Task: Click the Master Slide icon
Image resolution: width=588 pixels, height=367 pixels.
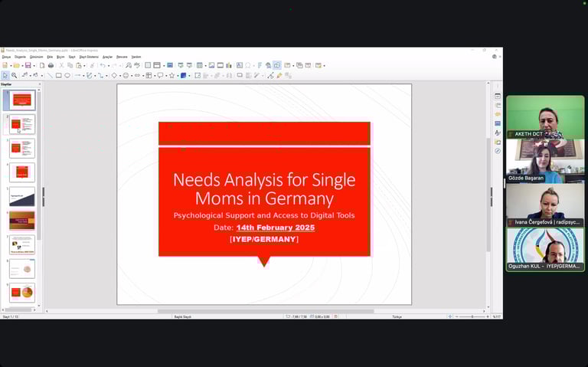Action: pos(170,65)
